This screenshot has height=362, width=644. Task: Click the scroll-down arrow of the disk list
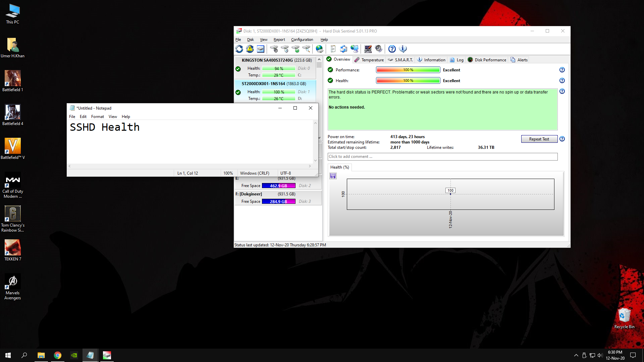[319, 138]
